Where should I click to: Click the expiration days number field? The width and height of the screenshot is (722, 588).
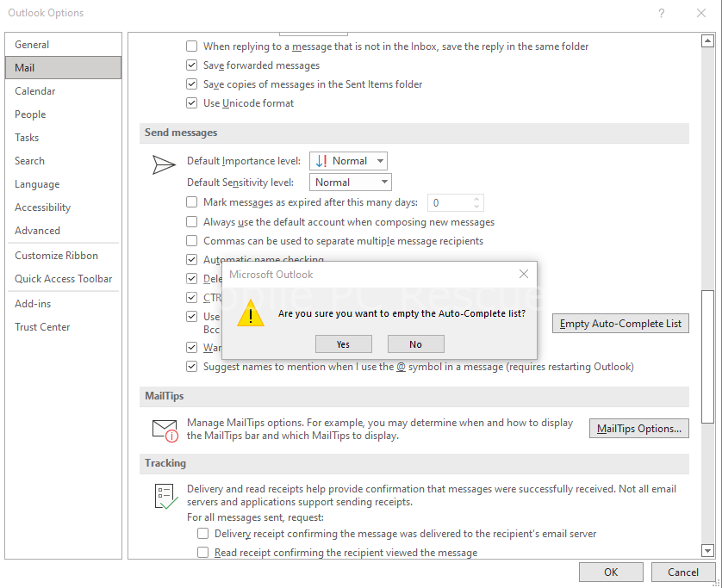coord(449,203)
